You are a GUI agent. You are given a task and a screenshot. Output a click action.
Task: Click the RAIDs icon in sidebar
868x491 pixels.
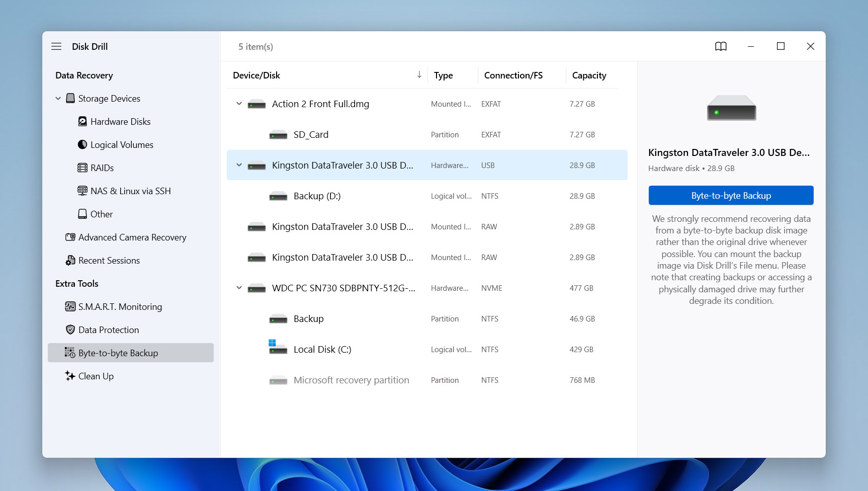[82, 168]
